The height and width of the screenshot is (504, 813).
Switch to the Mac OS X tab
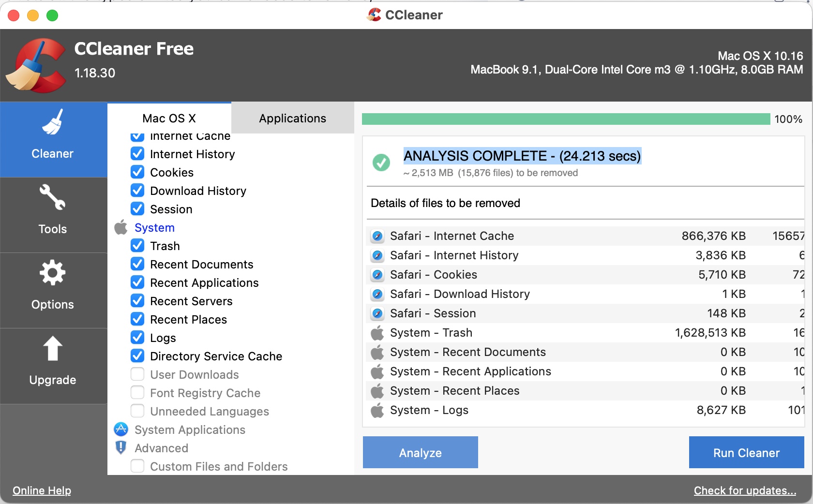point(169,118)
